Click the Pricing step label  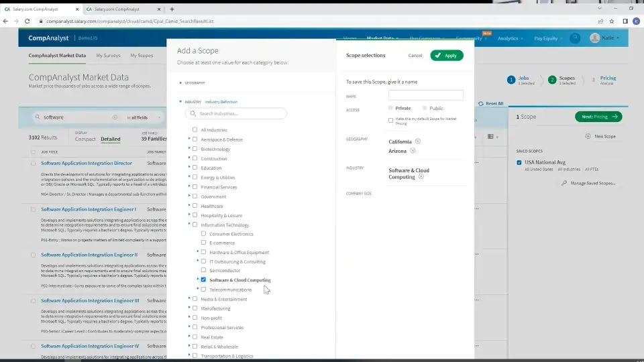point(608,78)
